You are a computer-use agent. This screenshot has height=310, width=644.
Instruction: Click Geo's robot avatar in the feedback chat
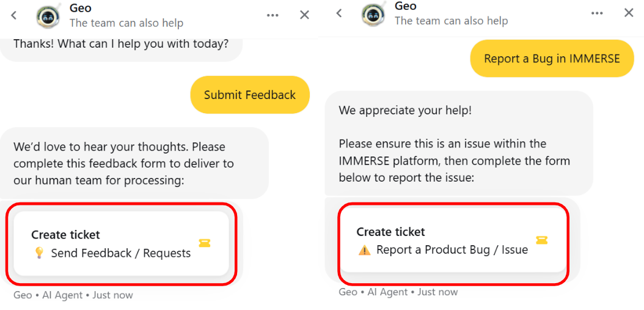(48, 16)
